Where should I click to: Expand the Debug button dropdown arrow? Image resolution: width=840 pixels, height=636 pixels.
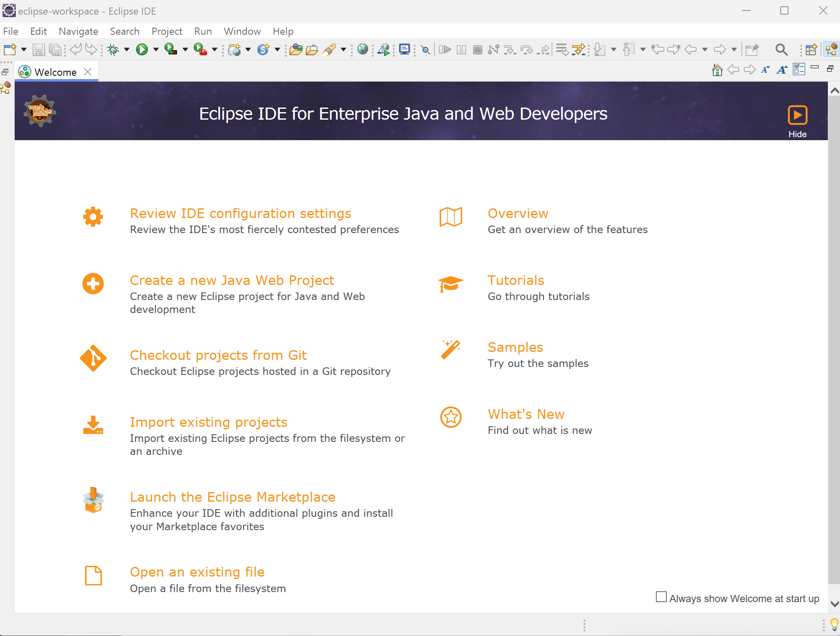127,50
